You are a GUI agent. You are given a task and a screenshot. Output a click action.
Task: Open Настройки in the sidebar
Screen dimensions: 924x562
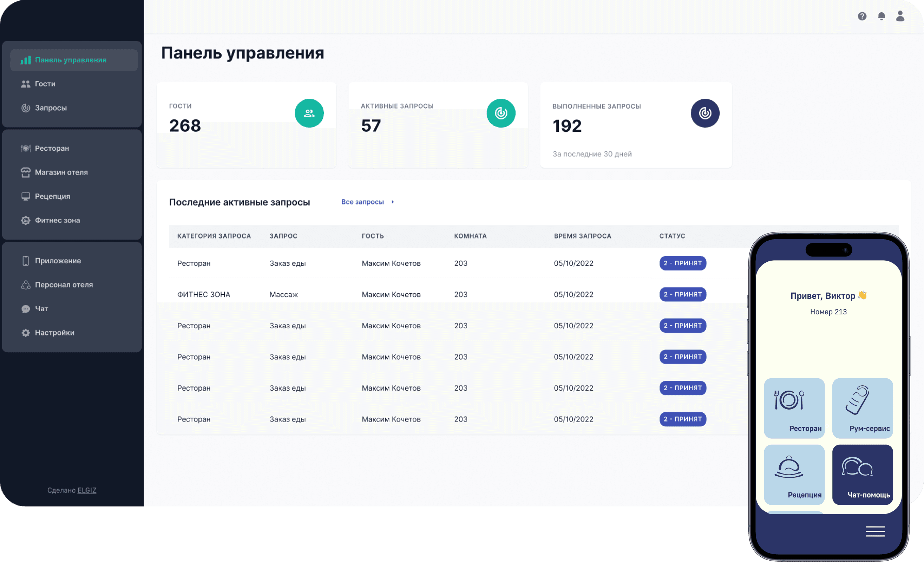pyautogui.click(x=54, y=332)
